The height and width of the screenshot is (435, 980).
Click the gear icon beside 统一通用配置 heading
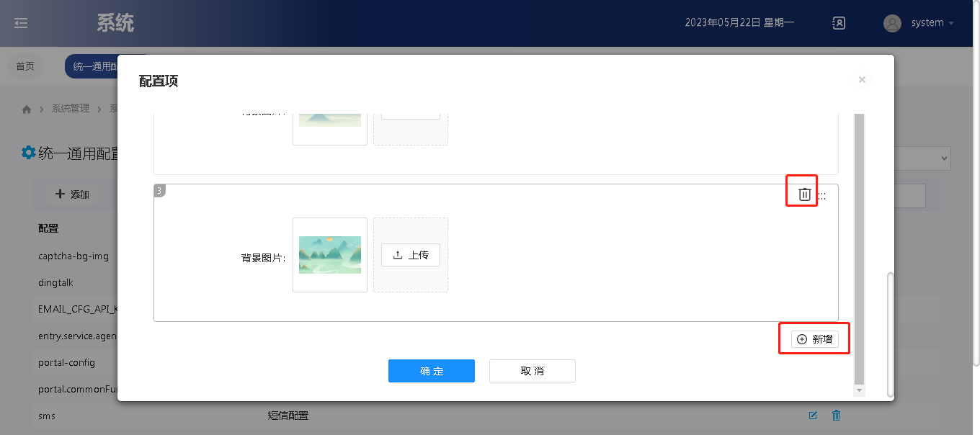coord(28,153)
